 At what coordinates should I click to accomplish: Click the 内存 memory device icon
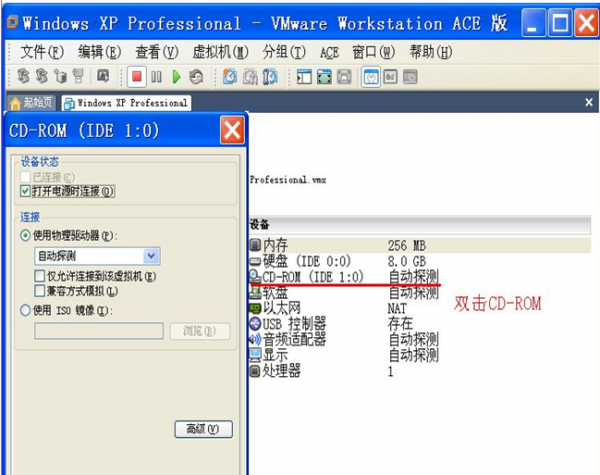[255, 245]
